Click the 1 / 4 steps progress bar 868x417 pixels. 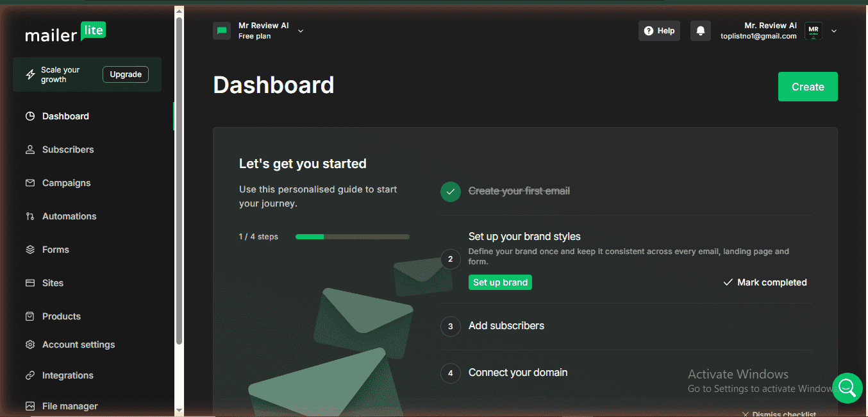click(352, 237)
